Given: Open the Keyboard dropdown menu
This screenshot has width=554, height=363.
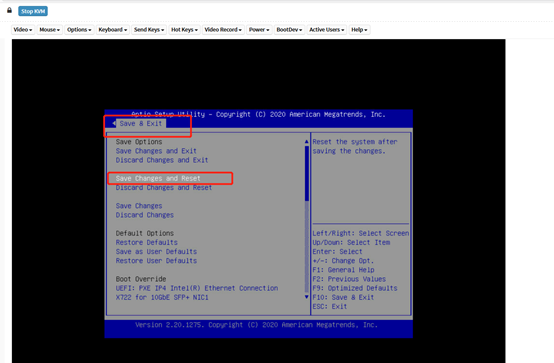Looking at the screenshot, I should tap(113, 30).
